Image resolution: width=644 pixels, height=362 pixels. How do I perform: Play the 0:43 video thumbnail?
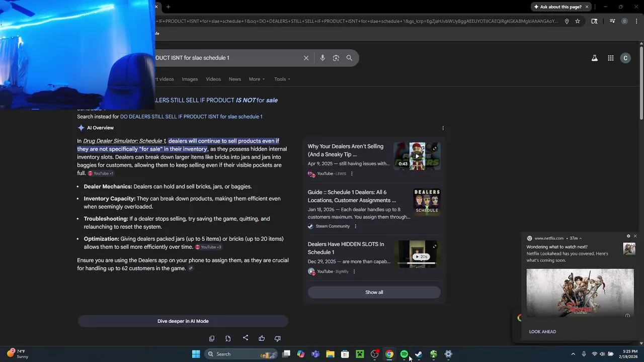pos(417,156)
